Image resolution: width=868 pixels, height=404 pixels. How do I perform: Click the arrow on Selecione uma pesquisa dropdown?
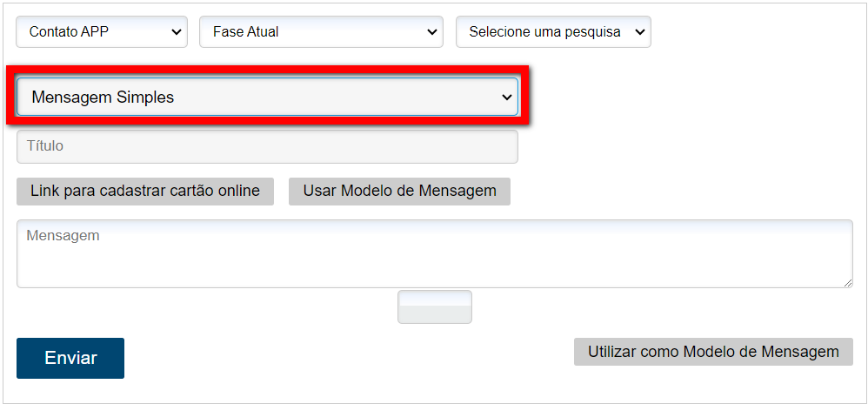tap(640, 32)
